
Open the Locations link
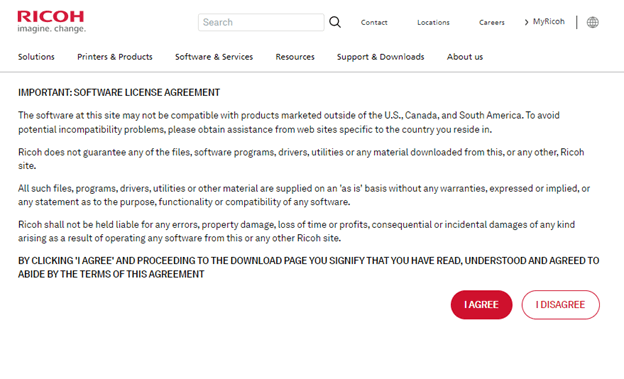[x=433, y=23]
